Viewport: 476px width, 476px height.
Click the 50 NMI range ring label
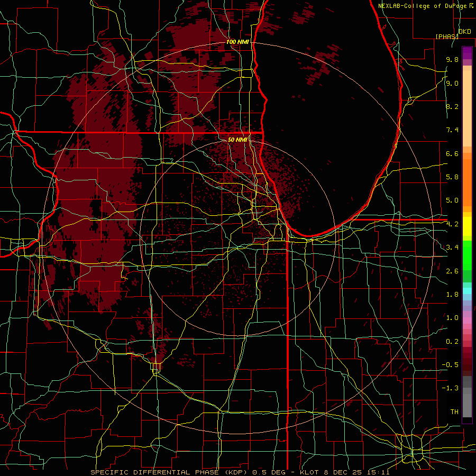coord(237,140)
